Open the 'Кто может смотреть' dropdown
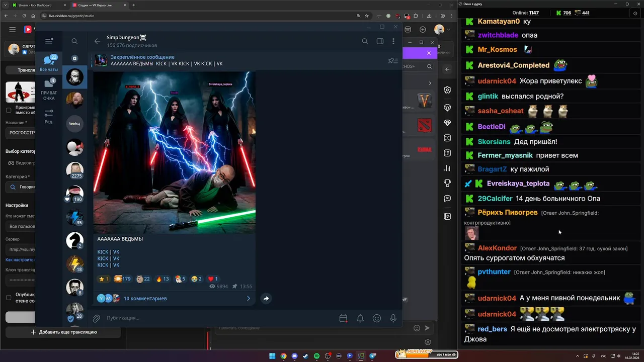This screenshot has height=362, width=644. (x=20, y=226)
